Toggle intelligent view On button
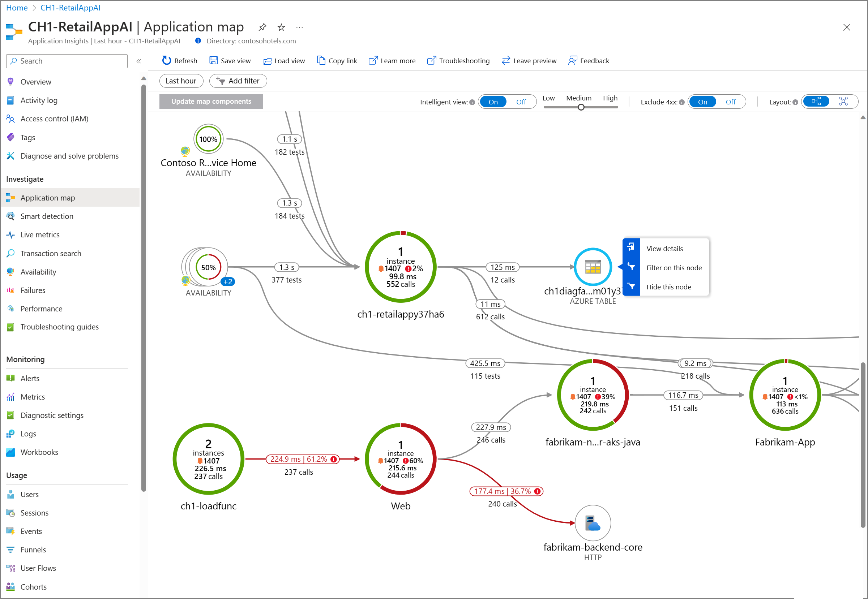 click(493, 101)
